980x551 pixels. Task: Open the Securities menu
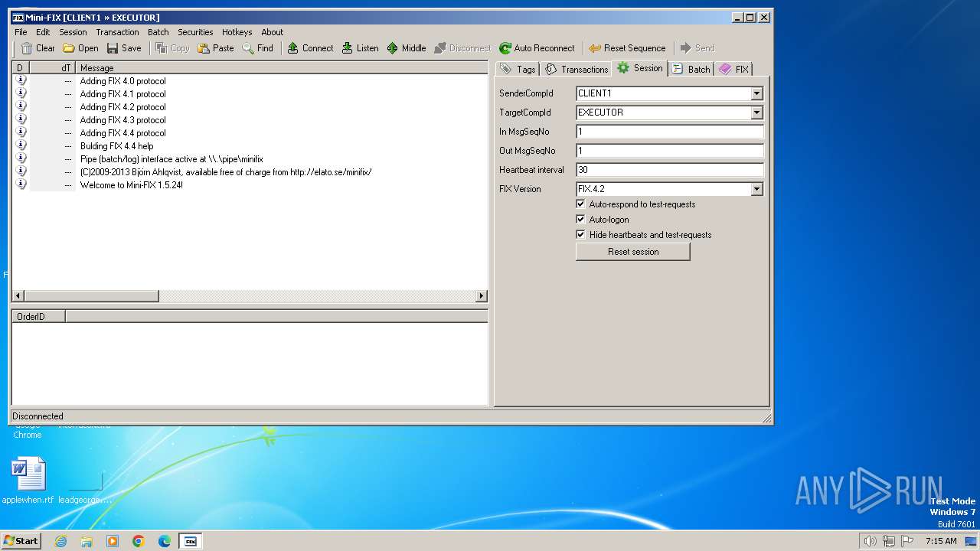(195, 32)
